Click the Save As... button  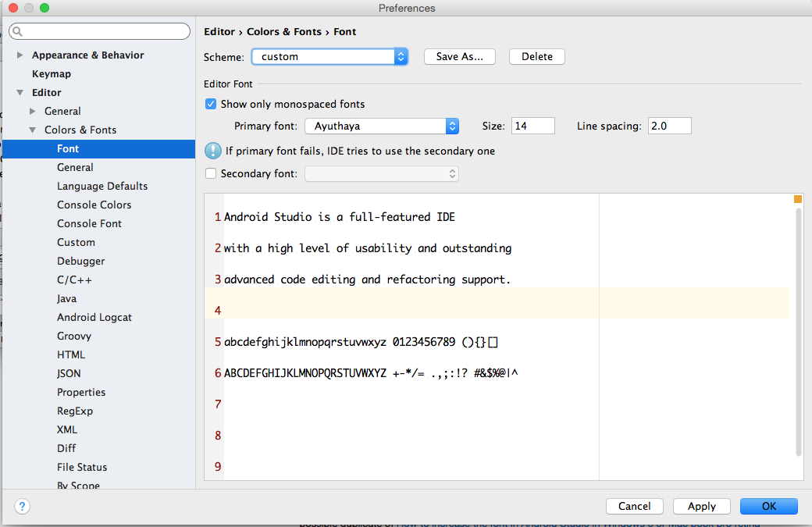(460, 56)
